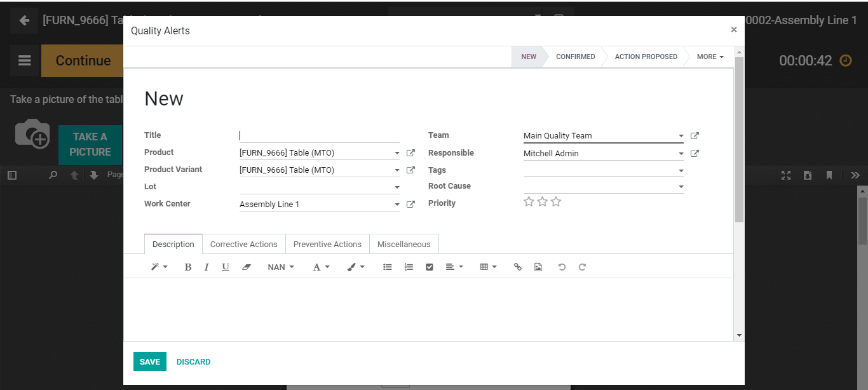Open Product external link icon
Image resolution: width=868 pixels, height=390 pixels.
pos(410,153)
